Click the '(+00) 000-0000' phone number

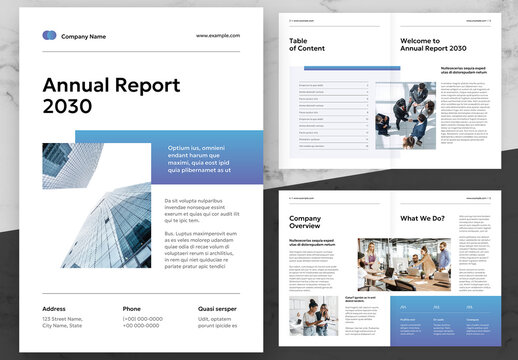[143, 319]
